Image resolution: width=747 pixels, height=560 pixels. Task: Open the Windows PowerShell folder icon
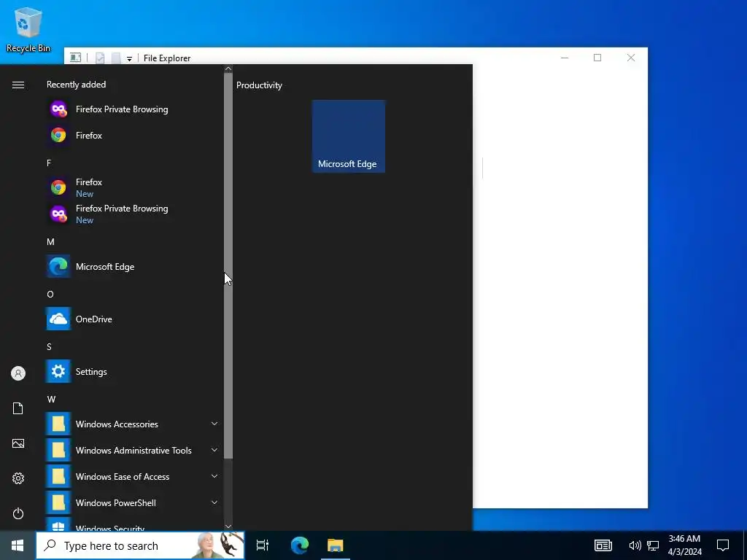(x=58, y=502)
